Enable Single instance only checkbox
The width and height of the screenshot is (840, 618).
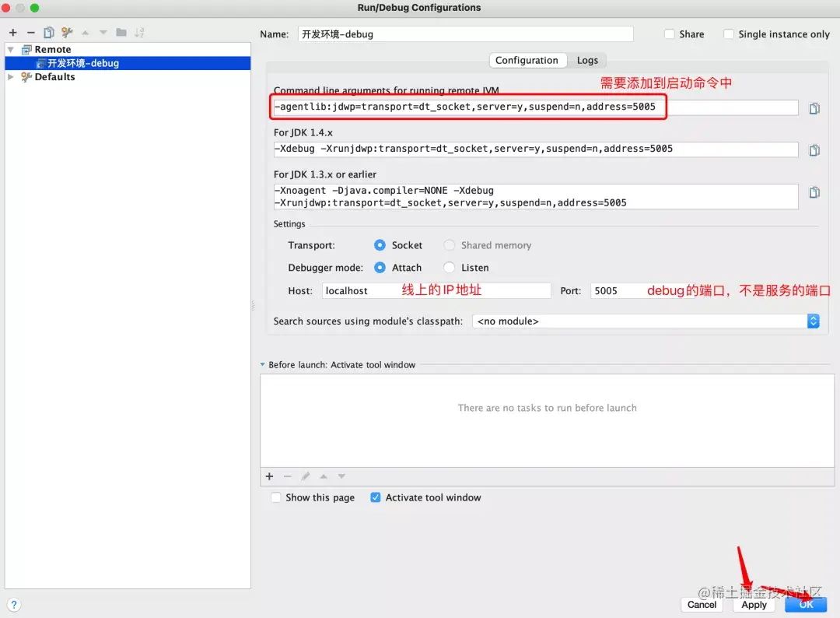[x=729, y=33]
